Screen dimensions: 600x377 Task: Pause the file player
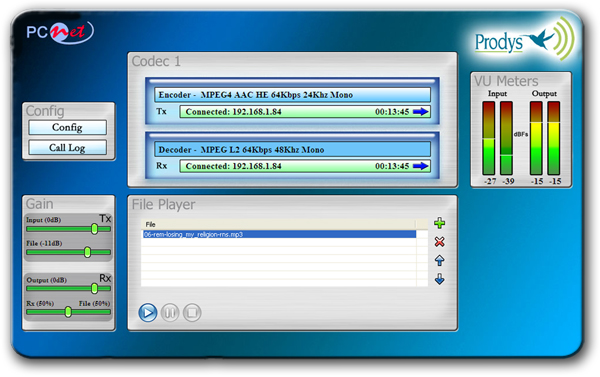170,313
